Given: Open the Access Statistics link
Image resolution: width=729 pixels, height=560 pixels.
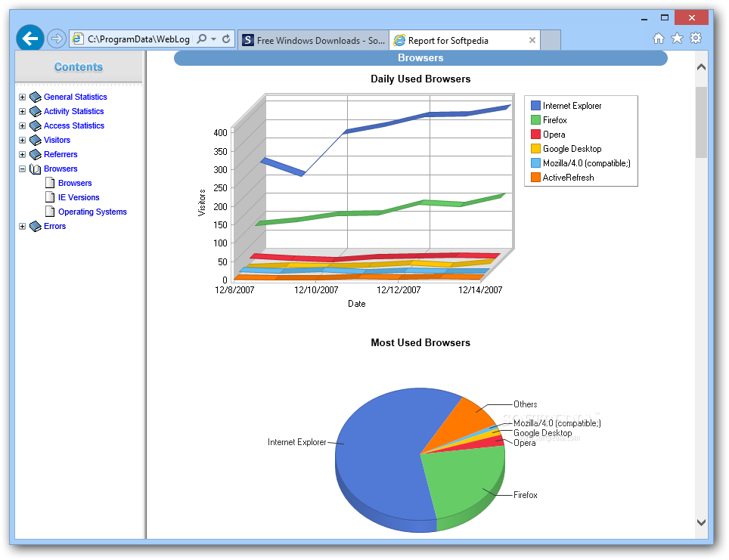Looking at the screenshot, I should coord(74,126).
